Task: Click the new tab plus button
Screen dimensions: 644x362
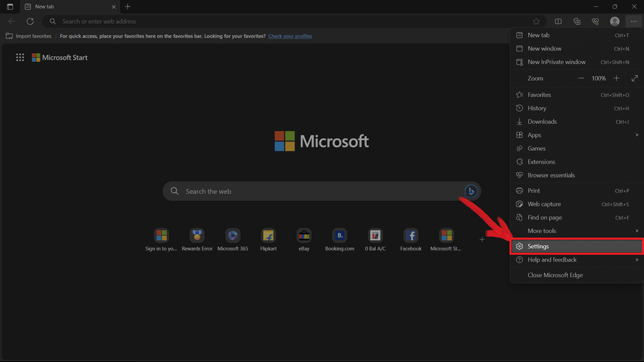Action: [x=127, y=7]
